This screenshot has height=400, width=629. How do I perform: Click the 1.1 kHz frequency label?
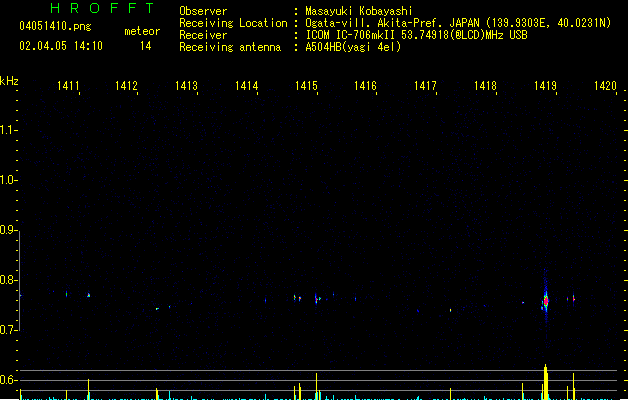coord(7,130)
